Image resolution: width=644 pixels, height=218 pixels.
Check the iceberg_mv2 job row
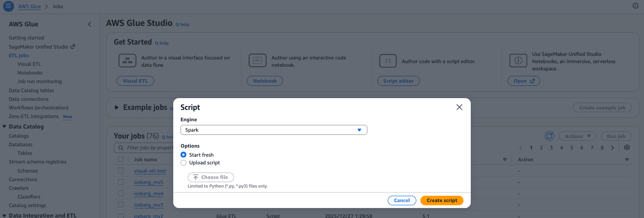121,216
